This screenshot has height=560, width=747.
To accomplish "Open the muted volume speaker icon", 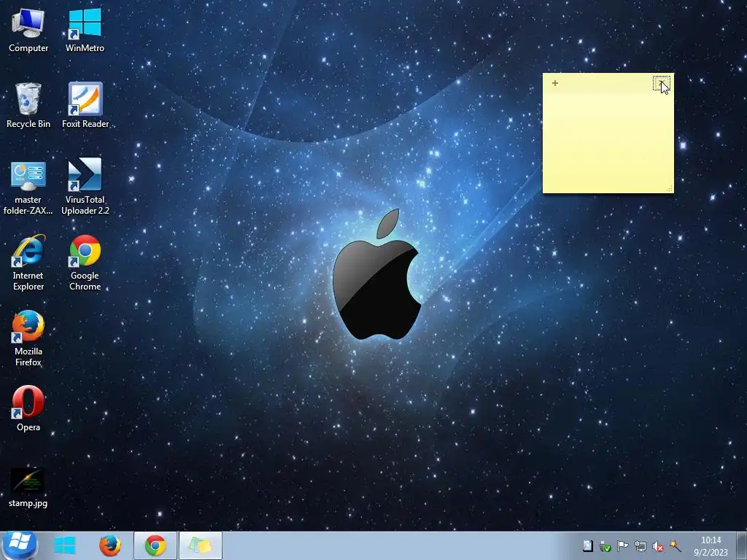I will [658, 547].
